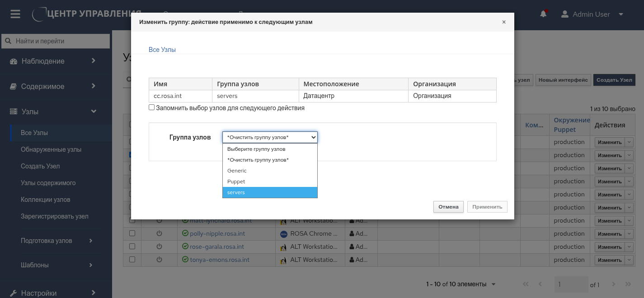Image resolution: width=644 pixels, height=298 pixels.
Task: Open the Группа узлов combo box
Action: [x=270, y=137]
